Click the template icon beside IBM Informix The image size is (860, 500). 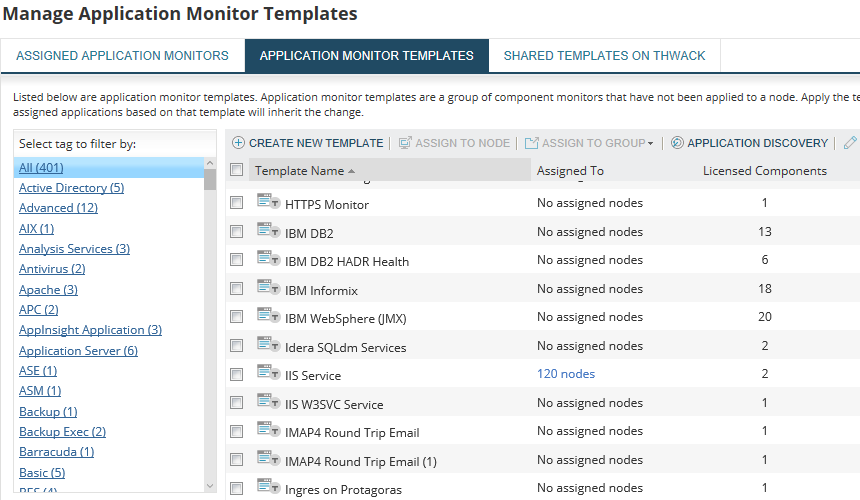(x=267, y=289)
